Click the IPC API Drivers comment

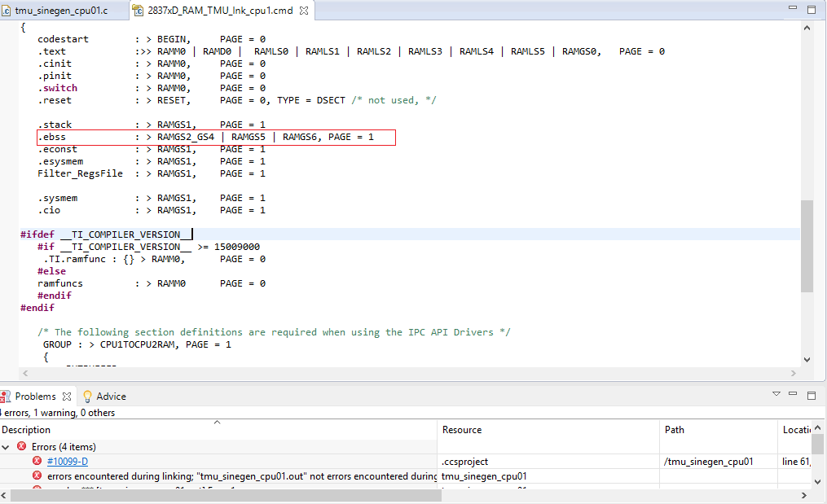(x=274, y=333)
